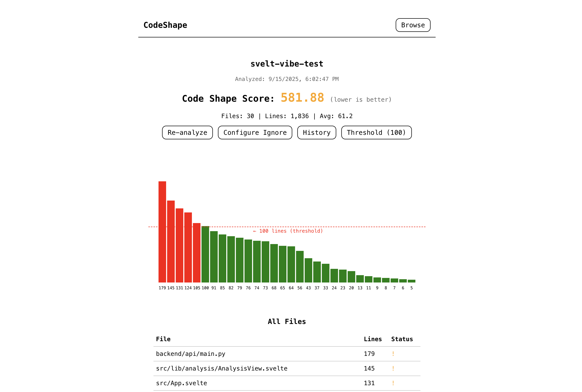Click the Lines column header
582x392 pixels.
(373, 339)
